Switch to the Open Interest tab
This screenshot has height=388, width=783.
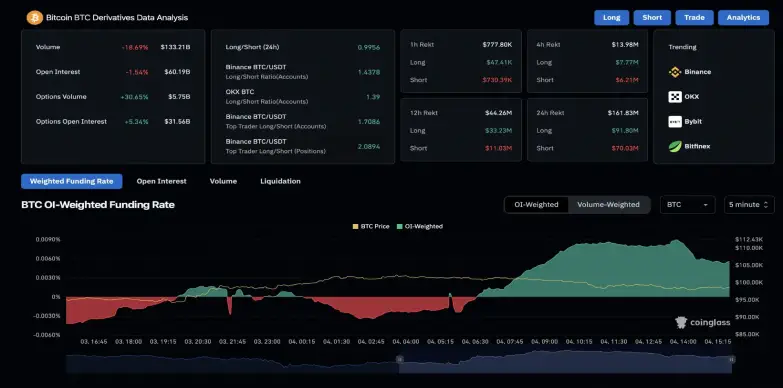point(161,181)
